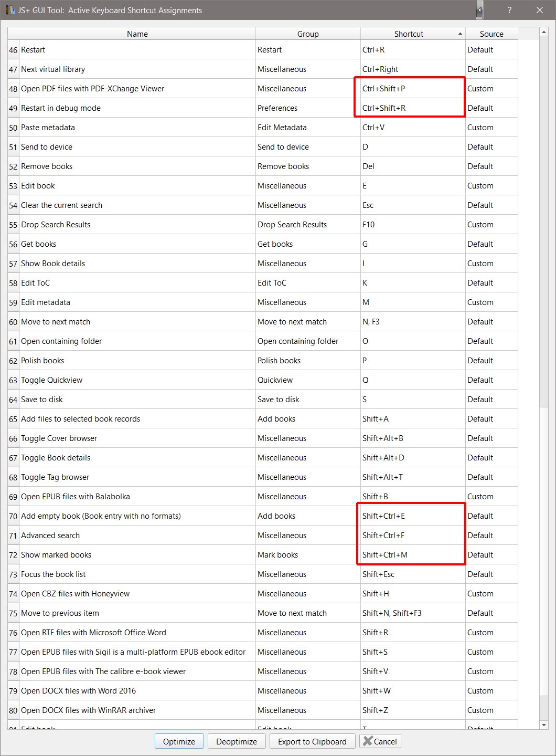Viewport: 556px width, 756px height.
Task: Click the scrollbar down arrow
Action: [544, 725]
